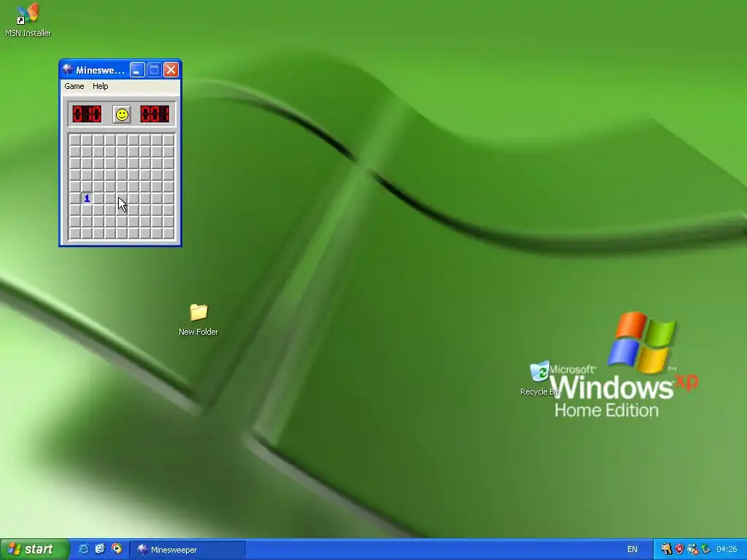The image size is (747, 560).
Task: Click the red shield security alert tray icon
Action: tap(679, 550)
